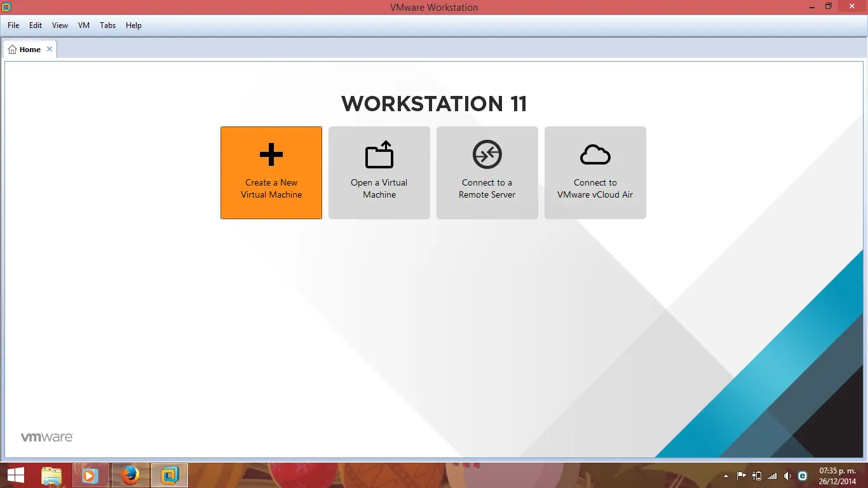Open the media player taskbar icon

point(90,475)
